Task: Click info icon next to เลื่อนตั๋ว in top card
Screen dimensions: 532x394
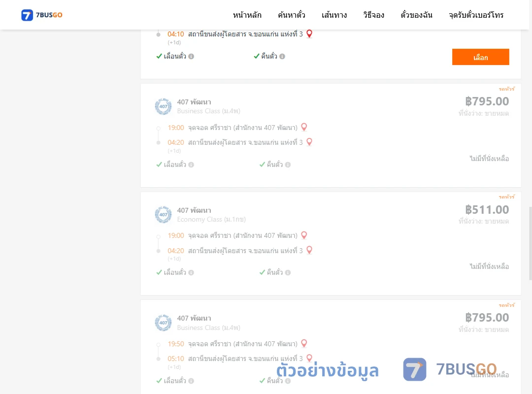Action: (x=191, y=56)
